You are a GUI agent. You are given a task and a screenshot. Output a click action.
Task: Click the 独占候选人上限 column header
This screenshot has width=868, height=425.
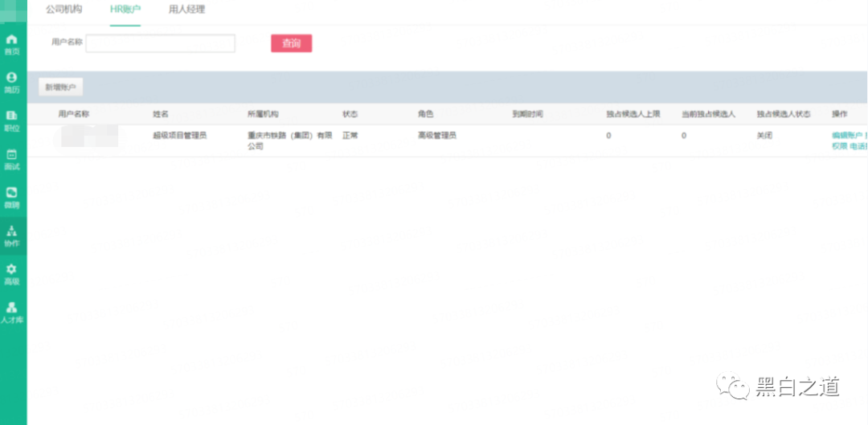coord(633,114)
